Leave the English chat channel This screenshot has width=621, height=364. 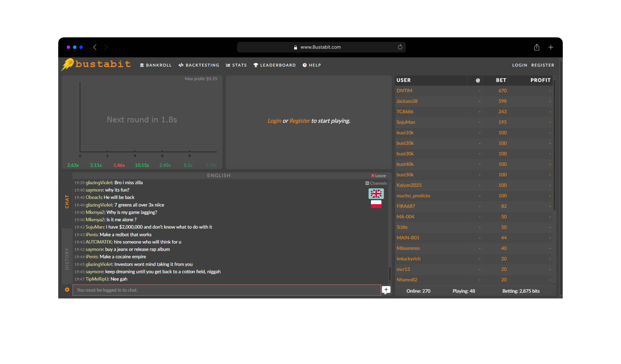[x=378, y=176]
